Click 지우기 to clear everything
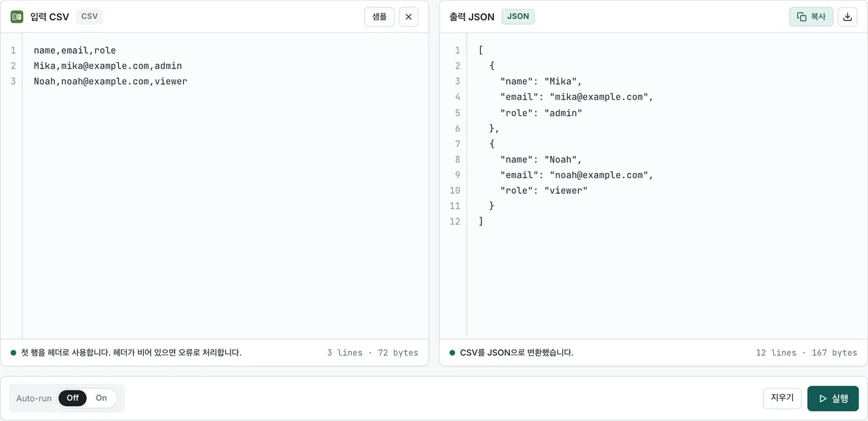868x421 pixels. pos(782,398)
